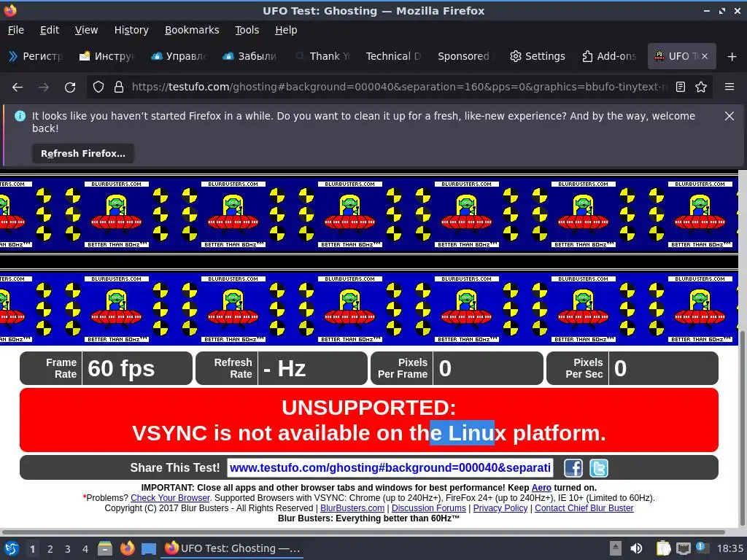Open the Tools menu
Viewport: 747px width, 560px height.
(247, 30)
